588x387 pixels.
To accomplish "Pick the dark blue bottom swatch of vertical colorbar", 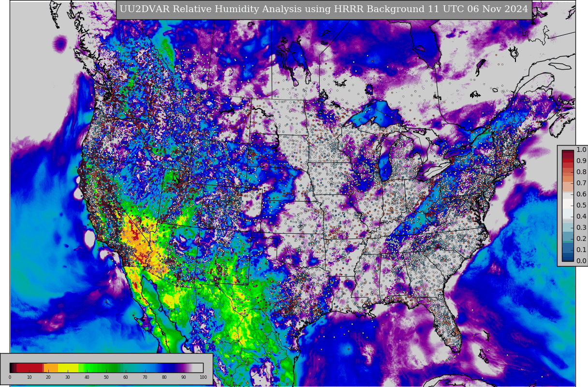I will click(x=568, y=258).
